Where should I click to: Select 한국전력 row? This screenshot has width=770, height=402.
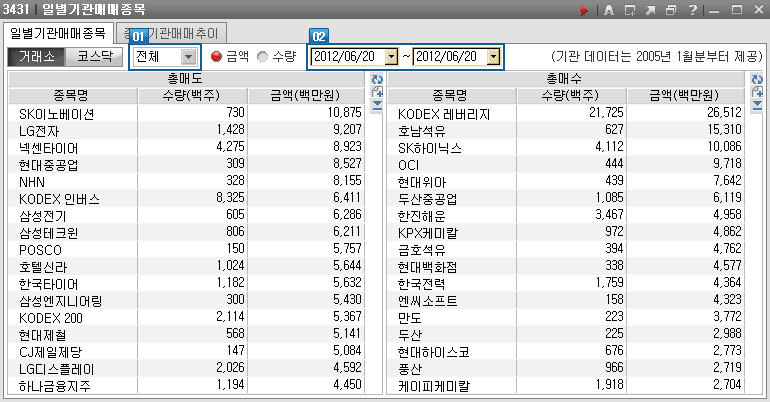566,283
